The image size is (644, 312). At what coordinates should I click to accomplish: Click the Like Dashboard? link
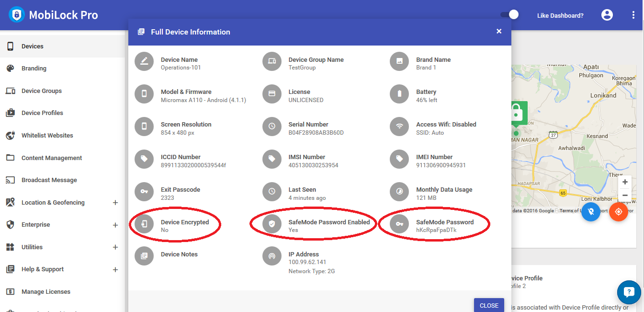coord(560,15)
